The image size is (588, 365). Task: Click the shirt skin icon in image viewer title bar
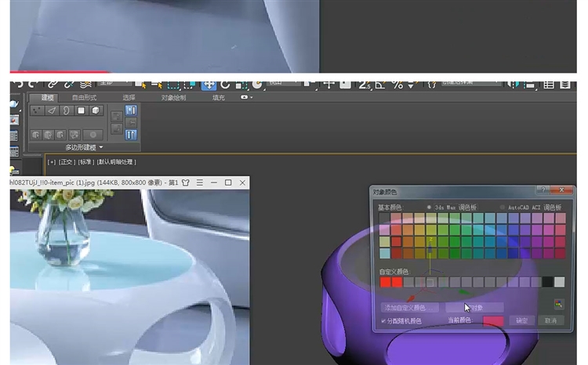tap(186, 182)
